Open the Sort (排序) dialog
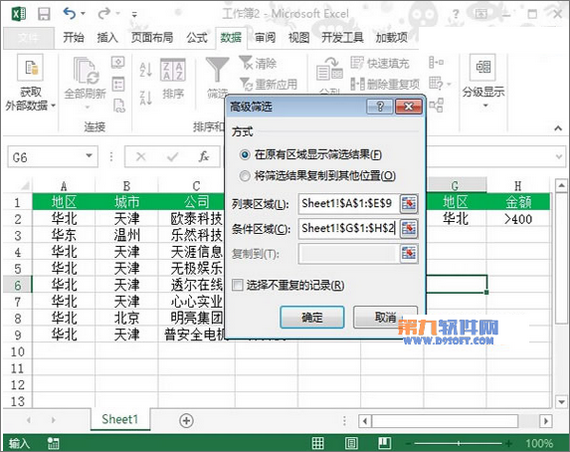 pos(173,78)
